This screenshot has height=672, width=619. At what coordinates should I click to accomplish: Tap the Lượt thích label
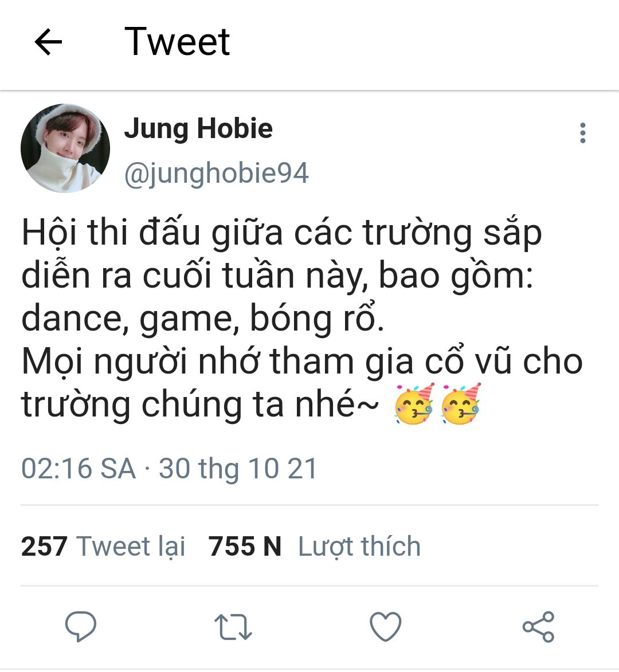[x=359, y=547]
